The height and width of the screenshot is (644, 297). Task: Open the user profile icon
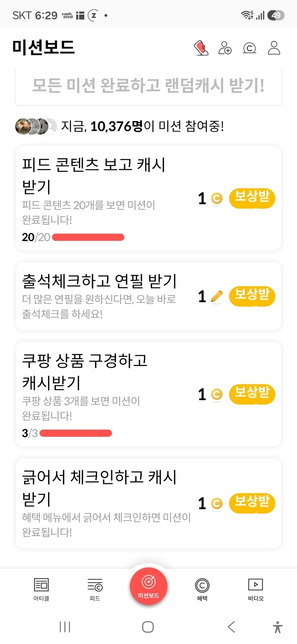tap(274, 48)
